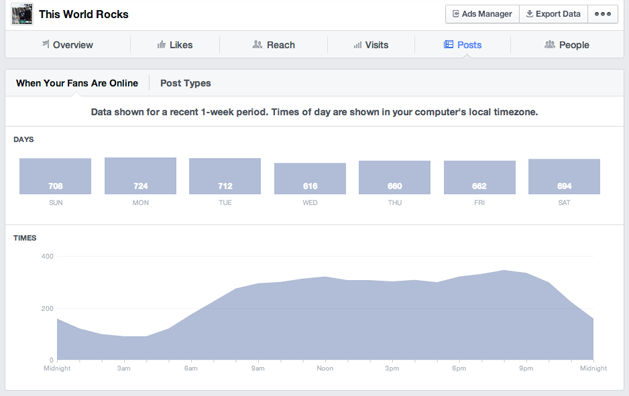Select the Wednesday bar showing 616

(x=310, y=179)
